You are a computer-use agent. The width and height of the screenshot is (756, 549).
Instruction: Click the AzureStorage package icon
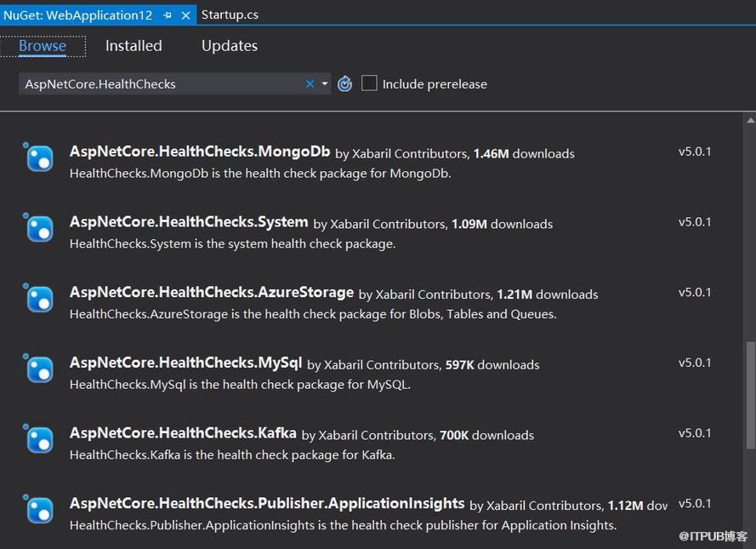pos(38,298)
